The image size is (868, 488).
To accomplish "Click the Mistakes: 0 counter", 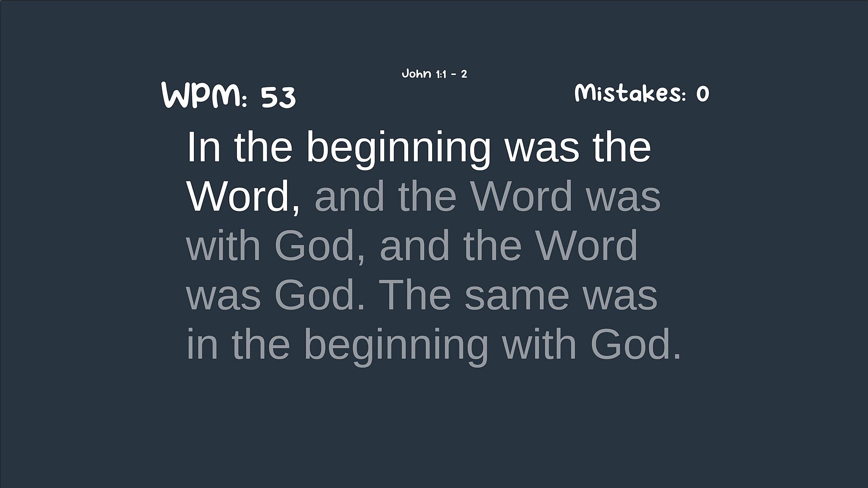I will click(642, 94).
